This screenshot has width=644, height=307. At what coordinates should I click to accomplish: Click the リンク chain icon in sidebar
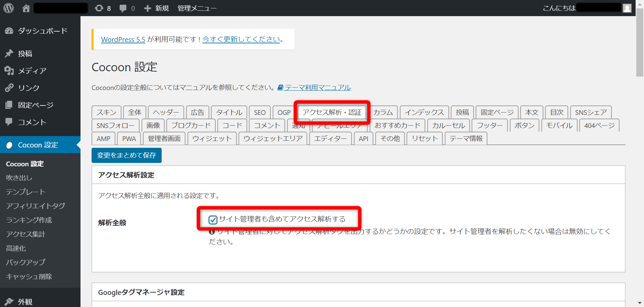[9, 88]
